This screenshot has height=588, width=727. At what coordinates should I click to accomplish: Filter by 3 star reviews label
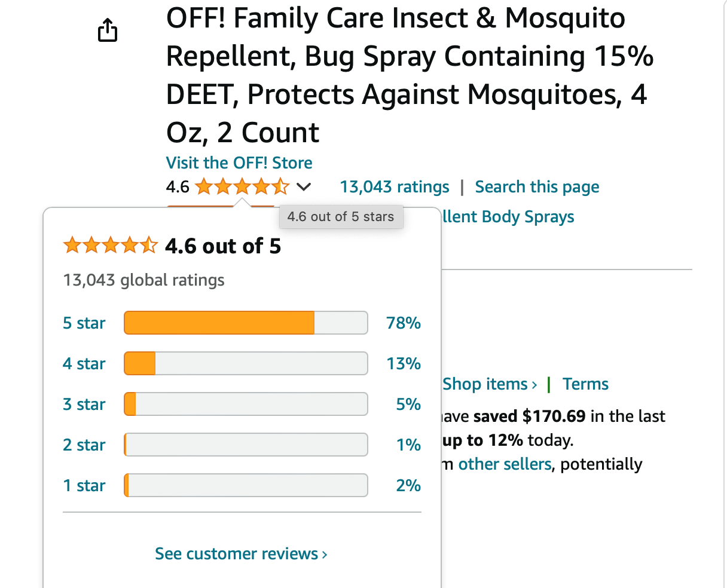pyautogui.click(x=84, y=405)
